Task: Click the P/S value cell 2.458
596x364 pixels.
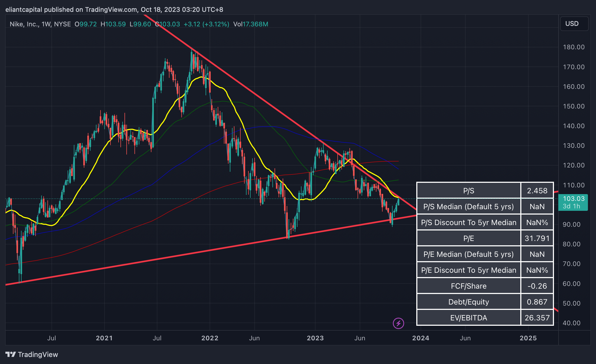Action: tap(537, 191)
